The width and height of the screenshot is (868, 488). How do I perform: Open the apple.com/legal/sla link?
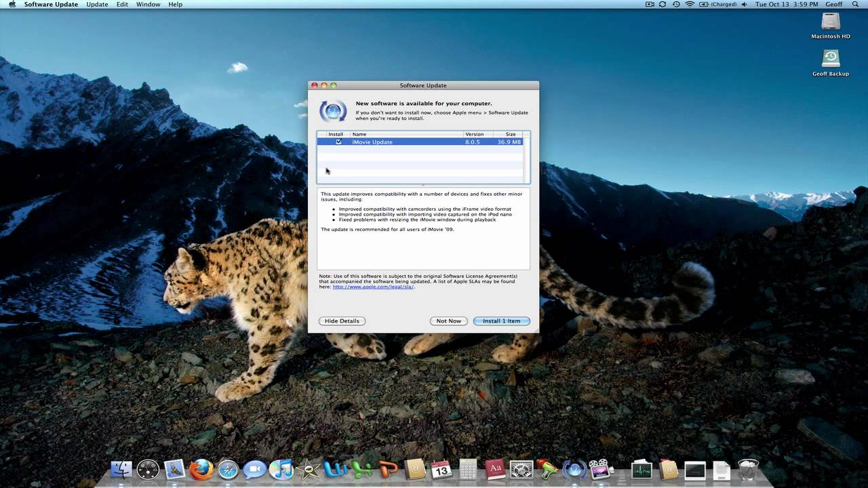coord(373,287)
